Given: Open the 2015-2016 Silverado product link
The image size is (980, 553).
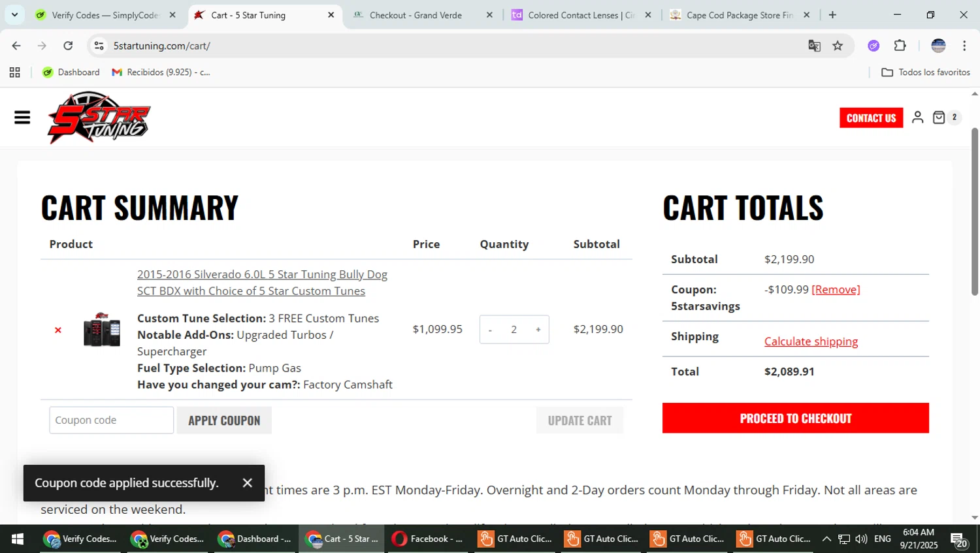Looking at the screenshot, I should pos(262,283).
